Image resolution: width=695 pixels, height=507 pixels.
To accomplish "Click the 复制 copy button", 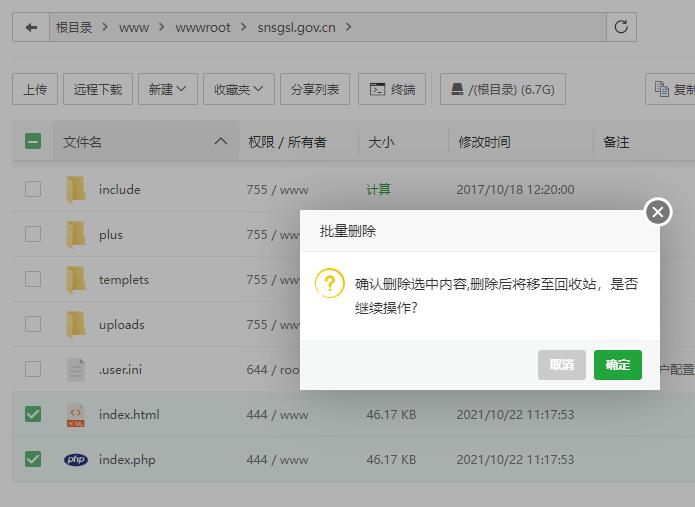I will (670, 89).
